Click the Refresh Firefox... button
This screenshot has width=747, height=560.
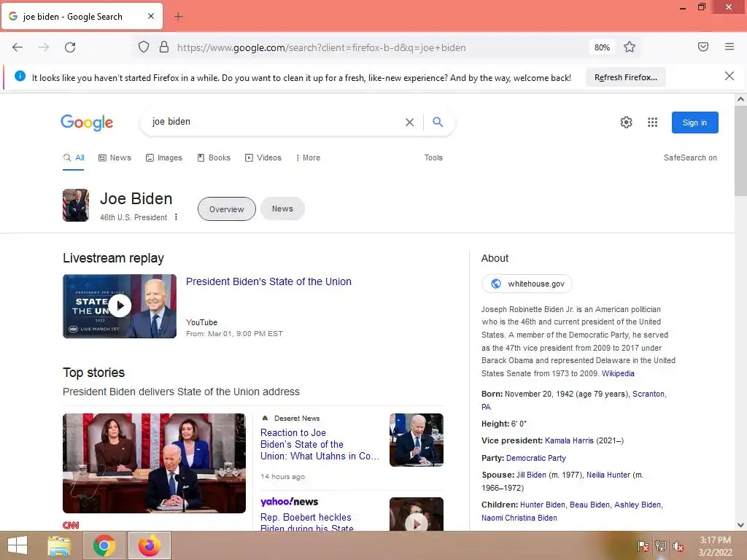point(625,77)
